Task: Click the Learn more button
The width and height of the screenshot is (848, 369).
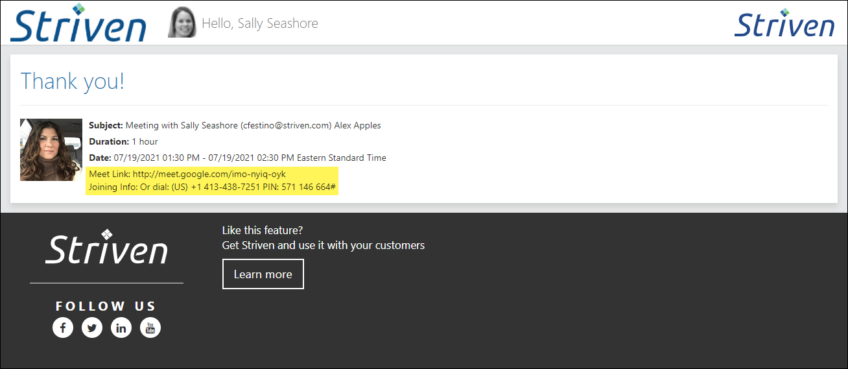Action: tap(263, 274)
